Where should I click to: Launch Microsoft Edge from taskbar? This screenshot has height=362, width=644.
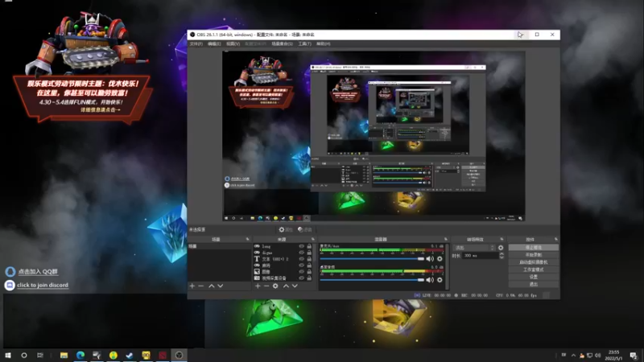click(x=80, y=355)
